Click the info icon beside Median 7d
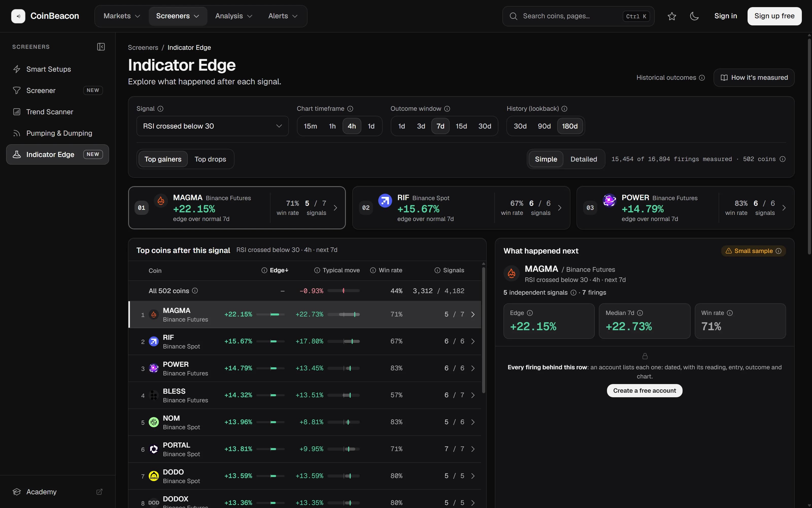812x508 pixels. (x=640, y=313)
